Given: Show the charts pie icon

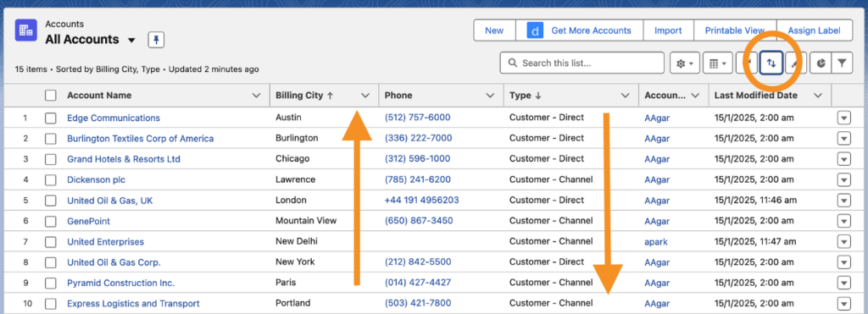Looking at the screenshot, I should 821,63.
